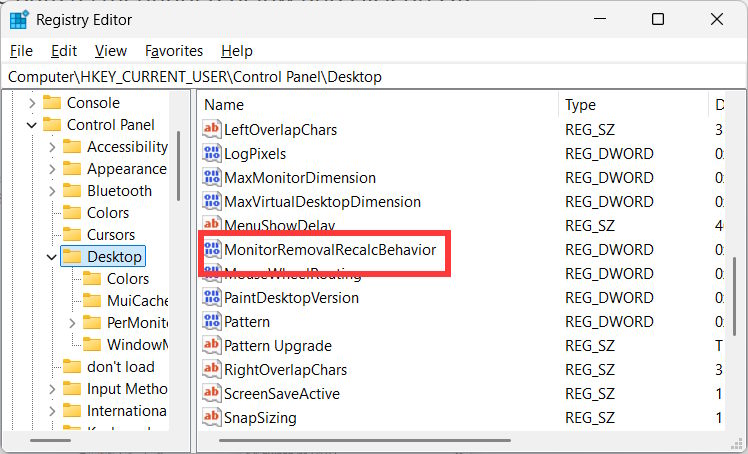Click the SnapSizing string value icon
The image size is (748, 454).
212,417
